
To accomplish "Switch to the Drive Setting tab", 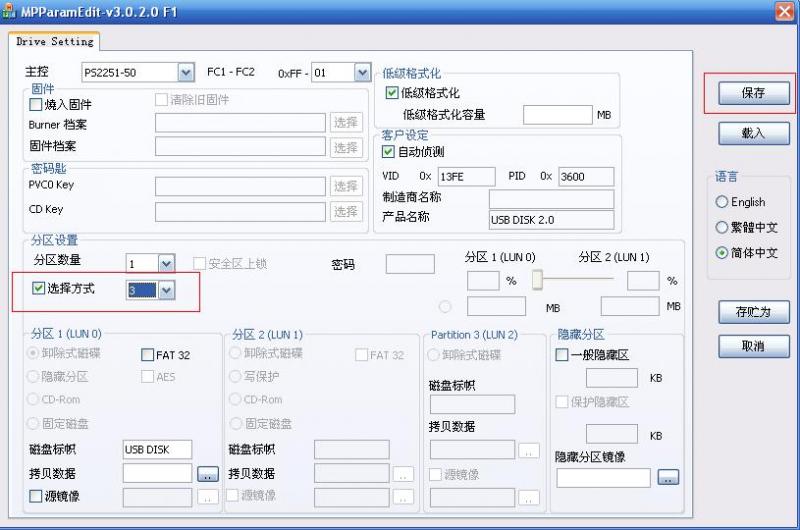I will (x=55, y=41).
